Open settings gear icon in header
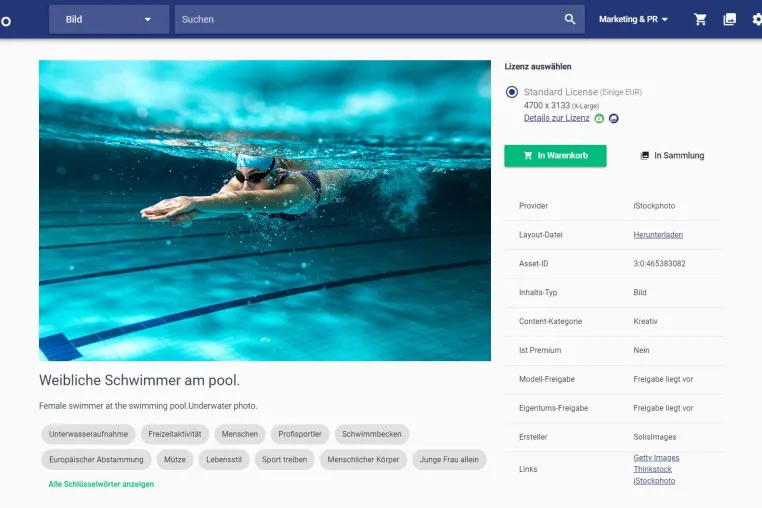The height and width of the screenshot is (508, 762). [757, 19]
